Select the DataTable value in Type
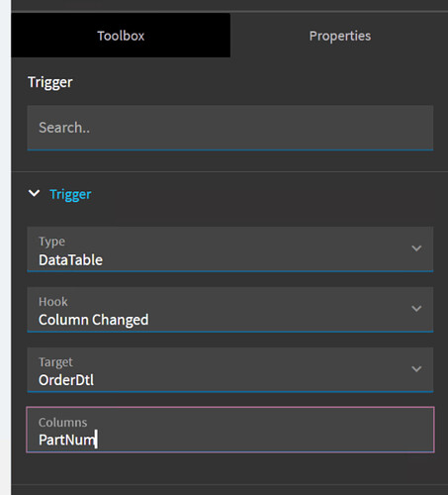448x495 pixels. [x=70, y=260]
